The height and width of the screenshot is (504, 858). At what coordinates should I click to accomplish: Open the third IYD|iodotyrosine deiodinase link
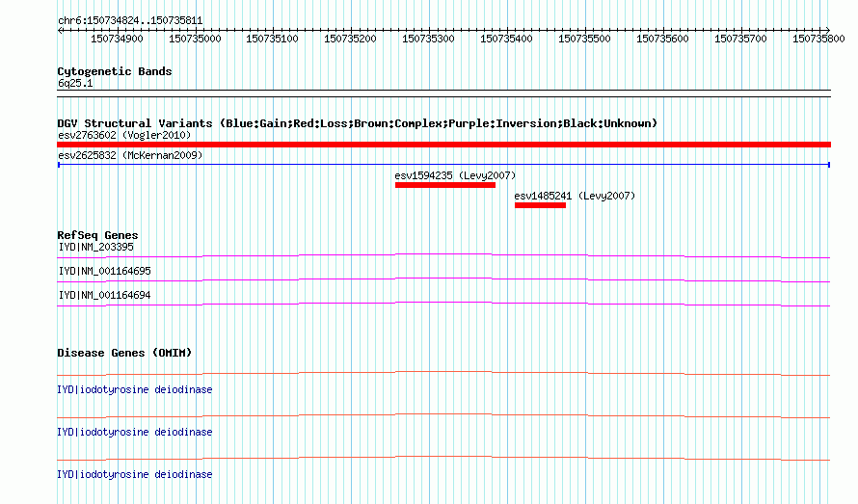135,474
